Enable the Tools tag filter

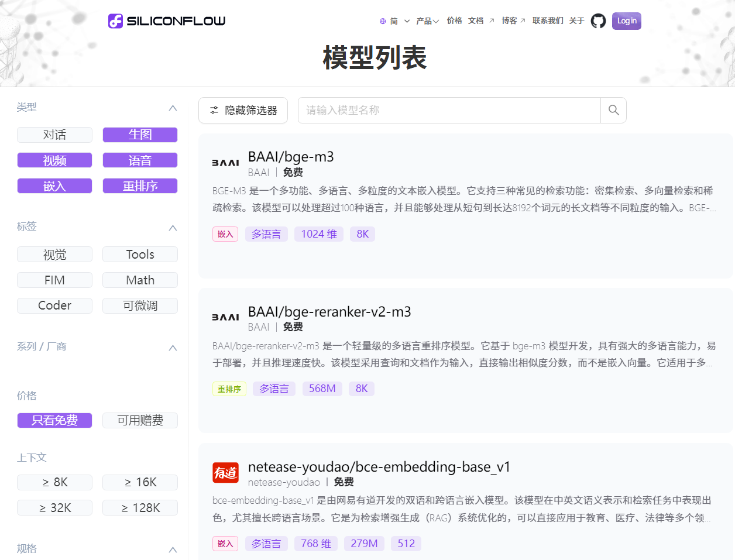click(x=140, y=255)
